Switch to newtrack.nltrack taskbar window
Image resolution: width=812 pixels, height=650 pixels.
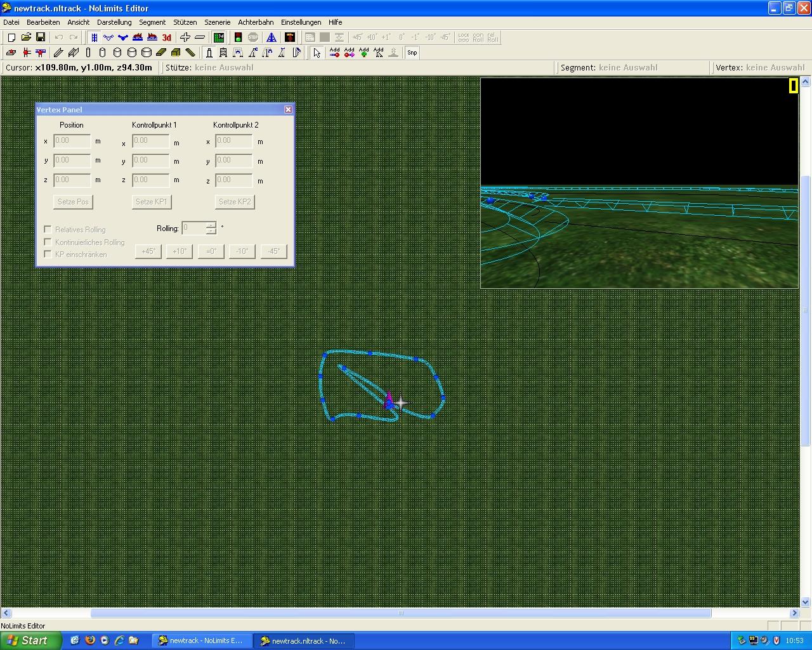[304, 640]
